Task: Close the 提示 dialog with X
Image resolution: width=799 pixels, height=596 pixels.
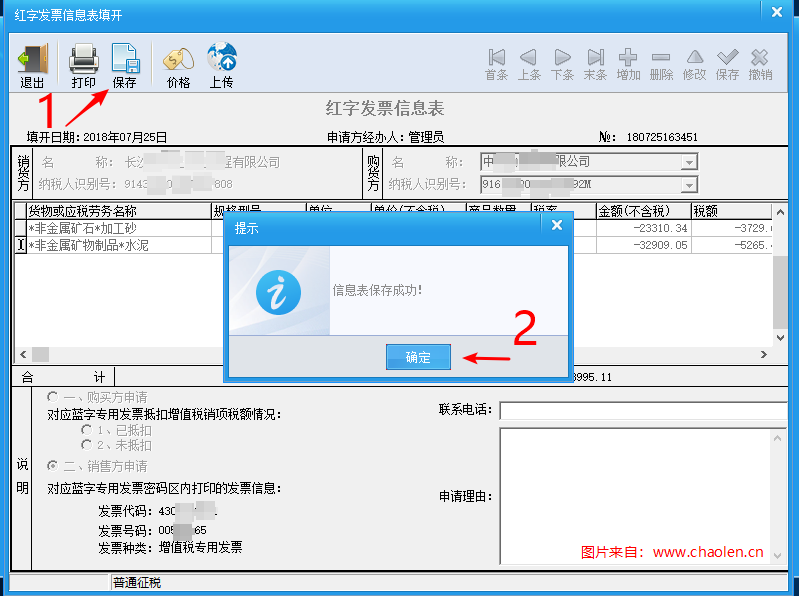Action: pos(556,226)
